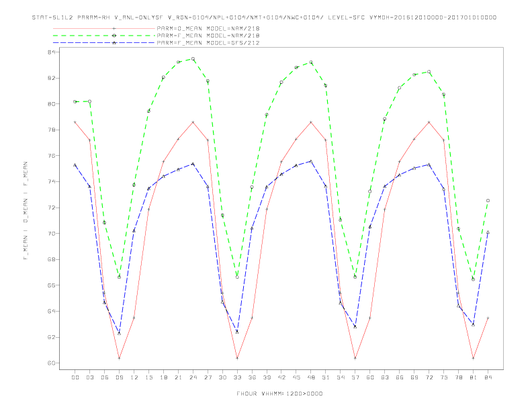Click y-axis tick label 80

(52, 104)
